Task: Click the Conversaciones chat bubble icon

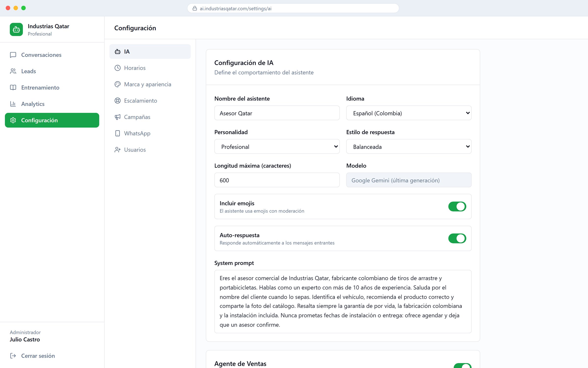Action: pyautogui.click(x=13, y=55)
